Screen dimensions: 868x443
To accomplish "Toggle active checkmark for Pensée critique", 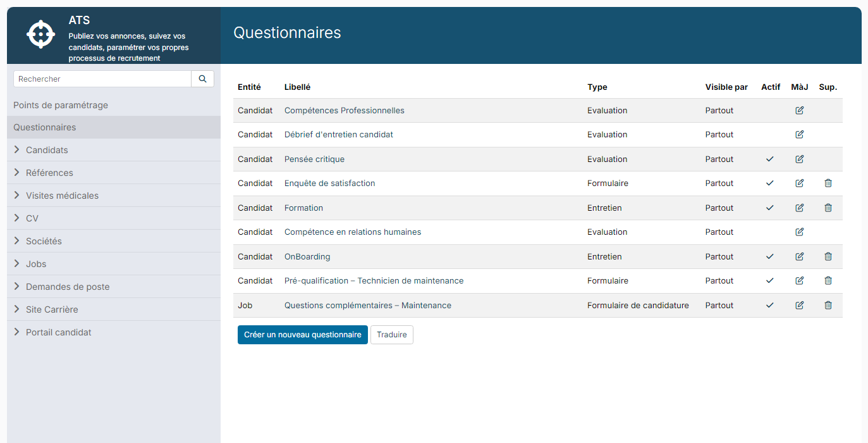I will point(769,159).
